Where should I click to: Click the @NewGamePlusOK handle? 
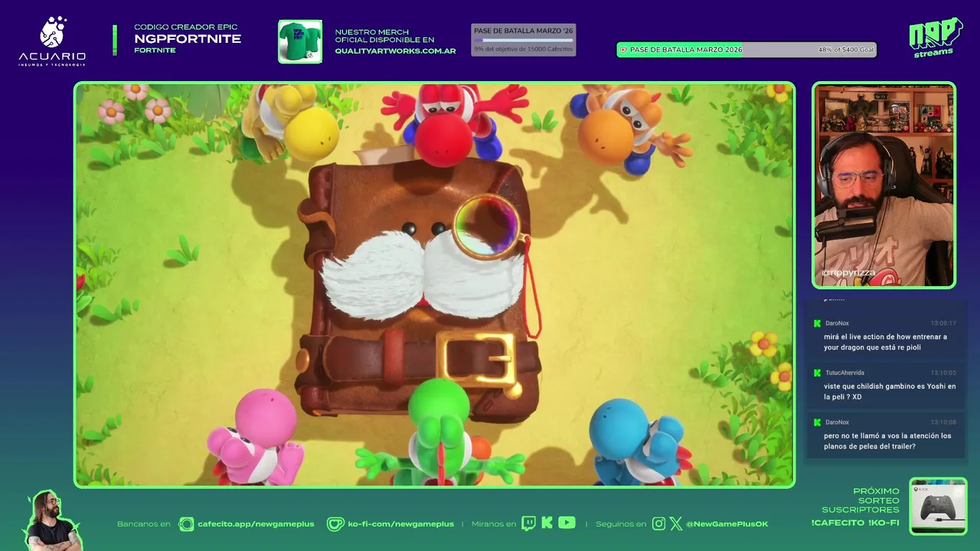[727, 524]
